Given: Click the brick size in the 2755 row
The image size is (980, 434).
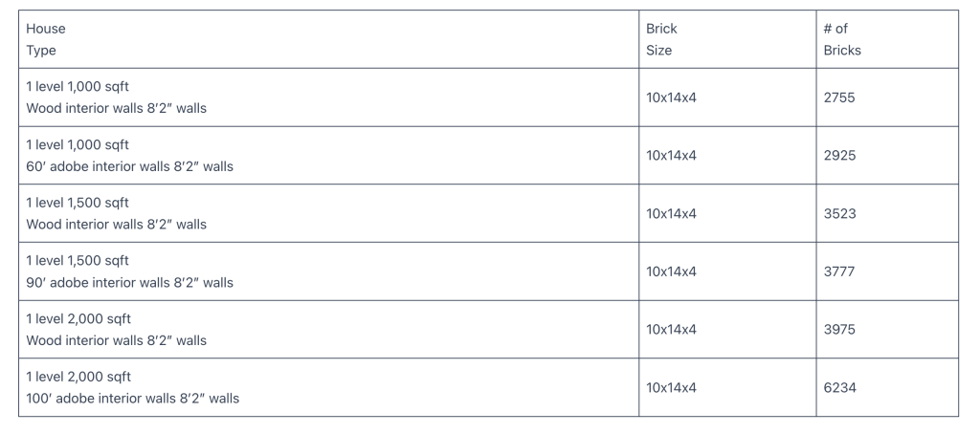Looking at the screenshot, I should click(x=671, y=98).
